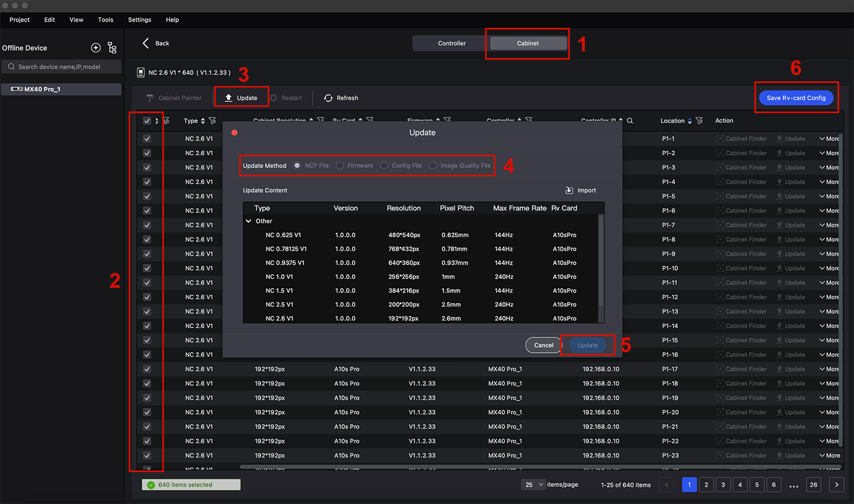Uncheck the select-all checkbox in table header
The height and width of the screenshot is (504, 854).
point(147,121)
